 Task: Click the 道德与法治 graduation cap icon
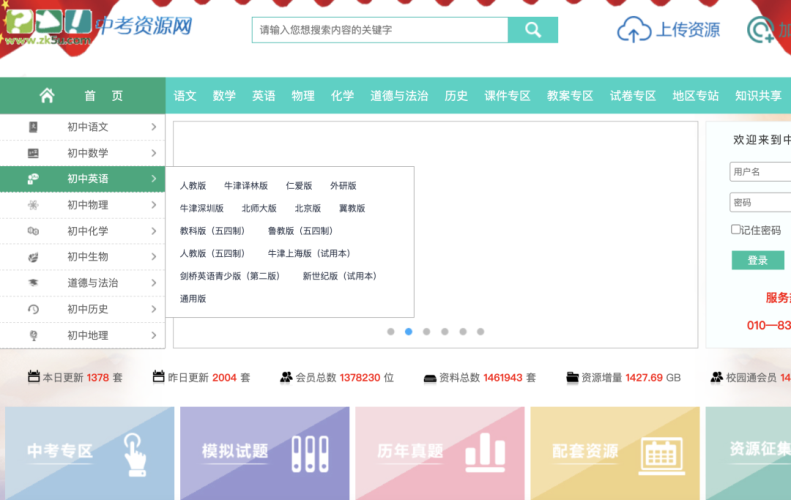(x=33, y=283)
